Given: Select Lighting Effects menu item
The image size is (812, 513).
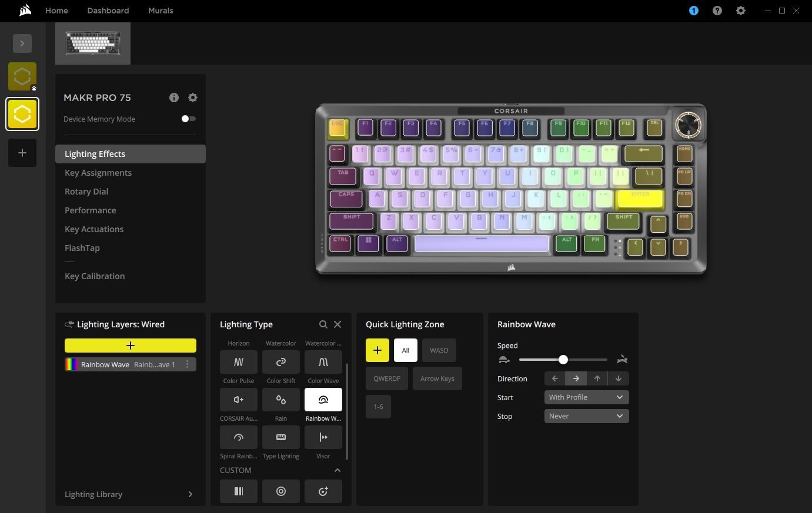Looking at the screenshot, I should pyautogui.click(x=131, y=154).
